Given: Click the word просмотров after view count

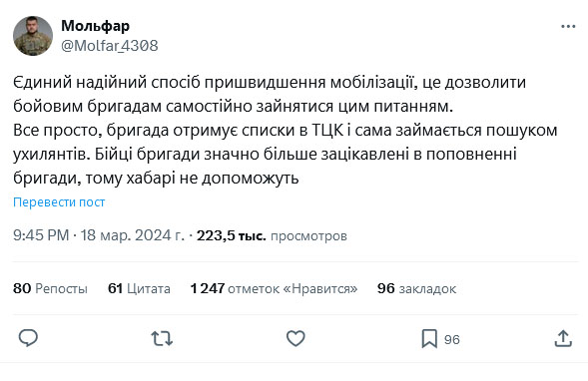Looking at the screenshot, I should [x=308, y=236].
